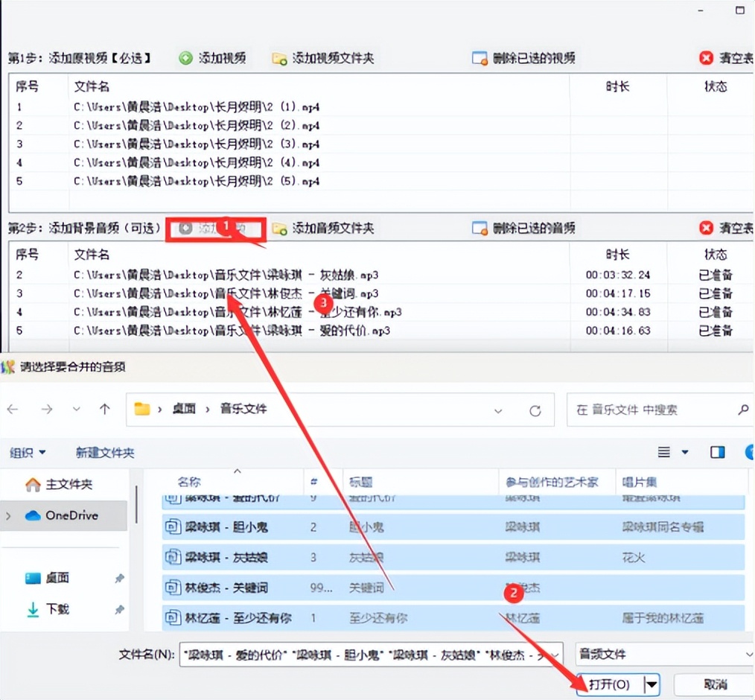This screenshot has width=755, height=700.
Task: Sort by 参与创作的艺术家 column header
Action: (552, 482)
